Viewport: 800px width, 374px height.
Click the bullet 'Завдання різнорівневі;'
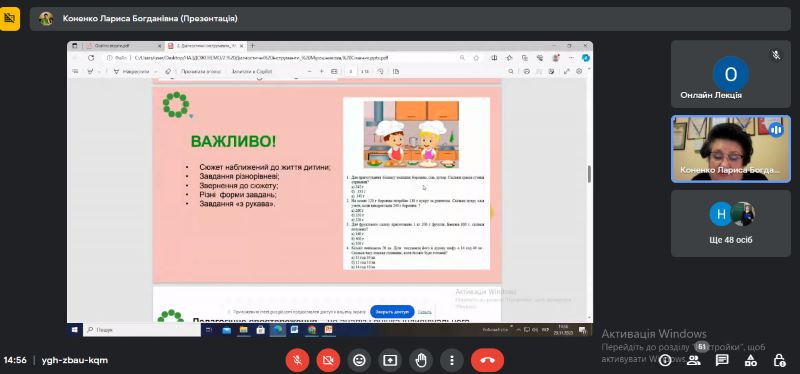point(239,176)
